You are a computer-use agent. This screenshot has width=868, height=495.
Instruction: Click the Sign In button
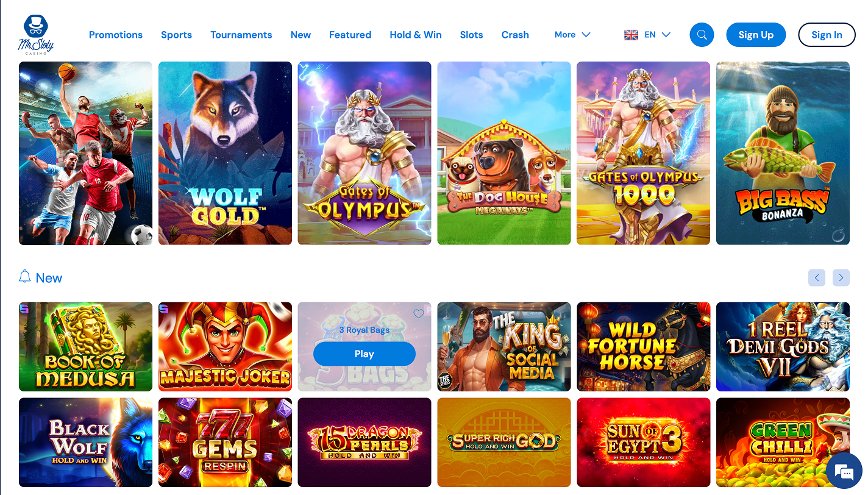827,35
